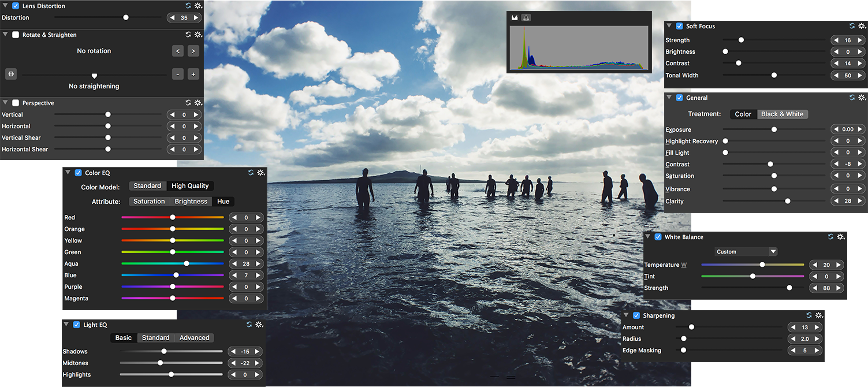Click the Exposure value field
This screenshot has height=387, width=868.
tap(848, 130)
